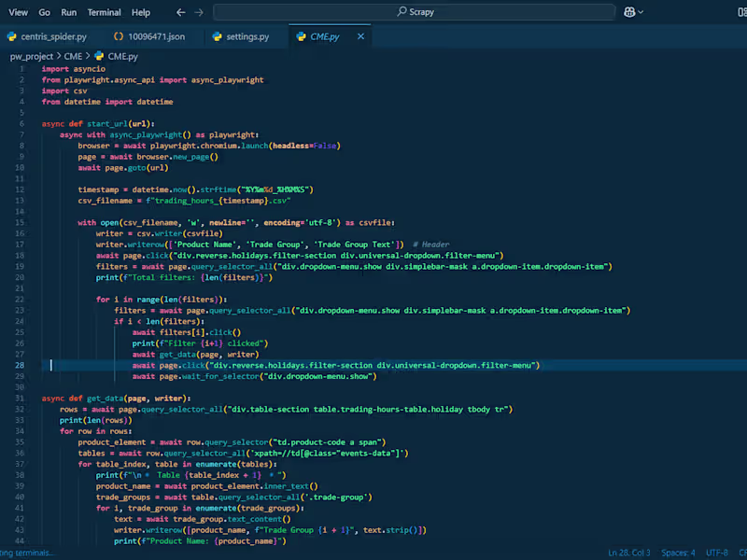Image resolution: width=747 pixels, height=560 pixels.
Task: Switch to the settings.py tab
Action: point(247,36)
